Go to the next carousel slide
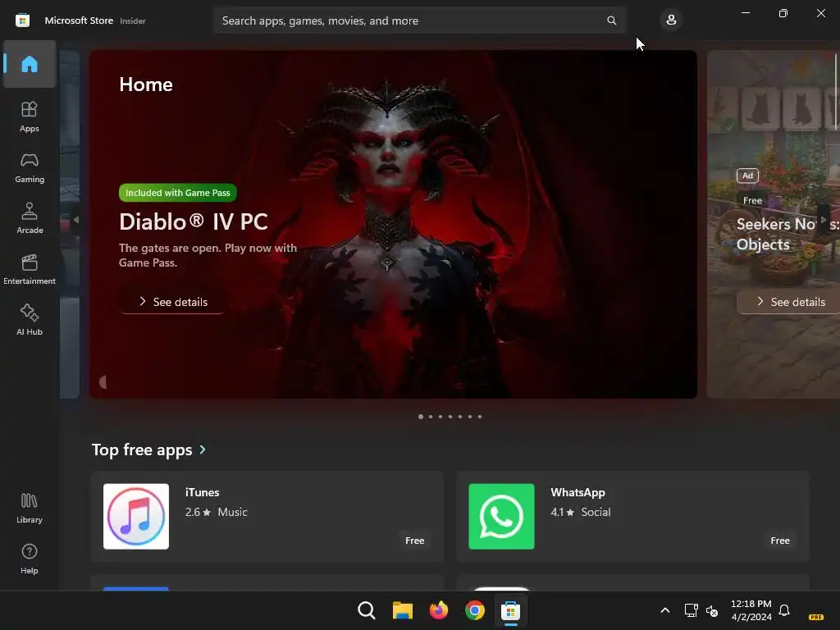Image resolution: width=840 pixels, height=630 pixels. pyautogui.click(x=824, y=220)
